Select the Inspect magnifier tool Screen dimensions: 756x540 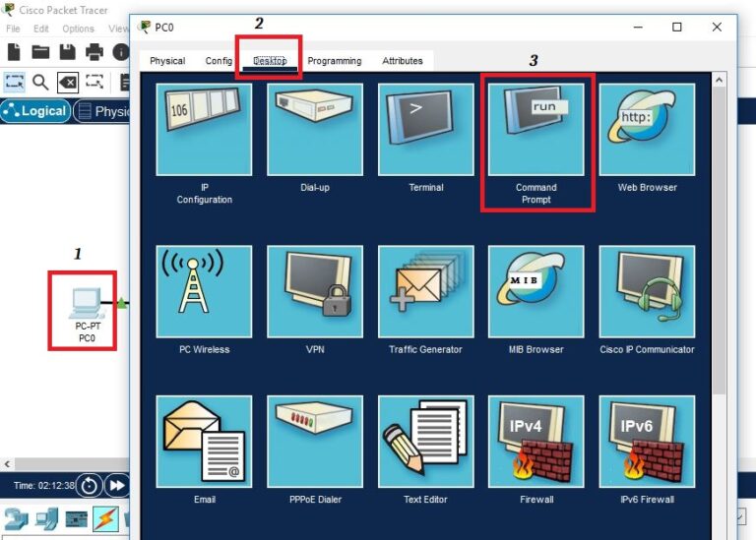(40, 83)
